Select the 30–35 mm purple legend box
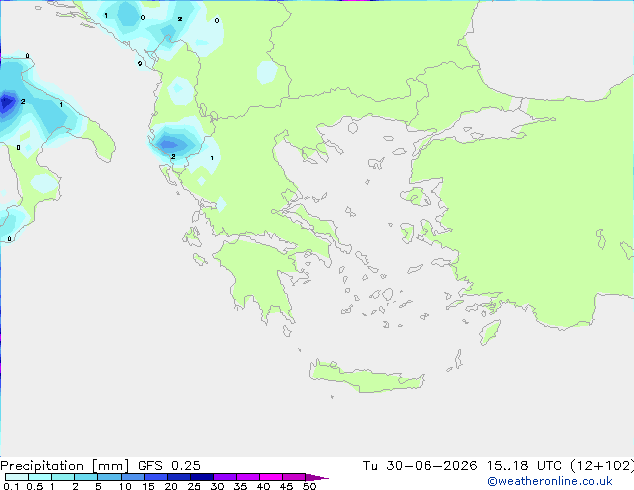Image resolution: width=634 pixels, height=490 pixels. (x=224, y=477)
